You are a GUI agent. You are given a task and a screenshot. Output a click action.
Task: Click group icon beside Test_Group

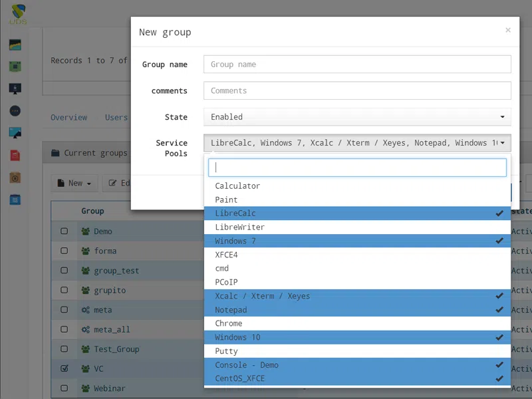[x=86, y=349]
